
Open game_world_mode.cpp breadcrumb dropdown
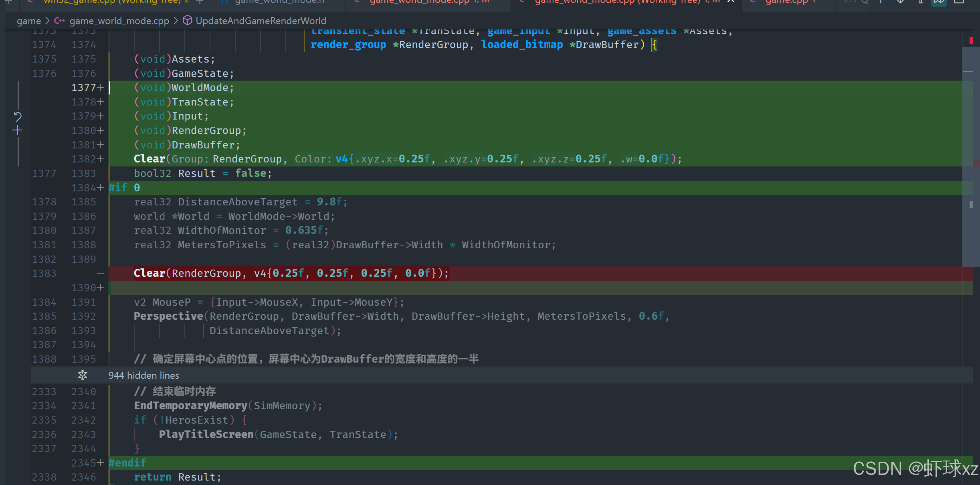click(119, 21)
